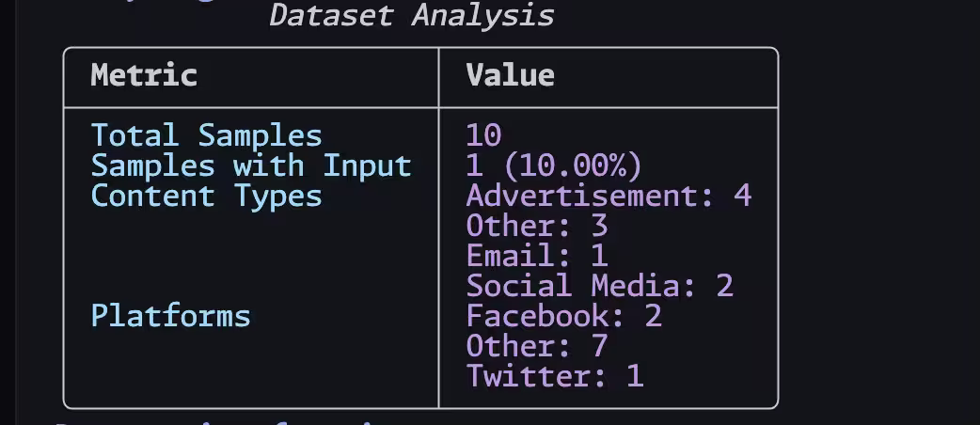
Task: Click the Samples with Input label
Action: pos(251,165)
